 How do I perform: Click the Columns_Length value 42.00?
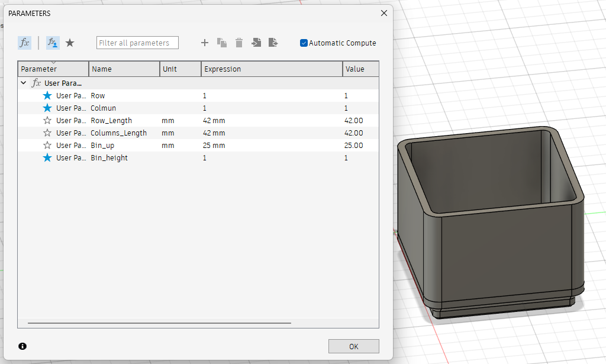pos(354,133)
